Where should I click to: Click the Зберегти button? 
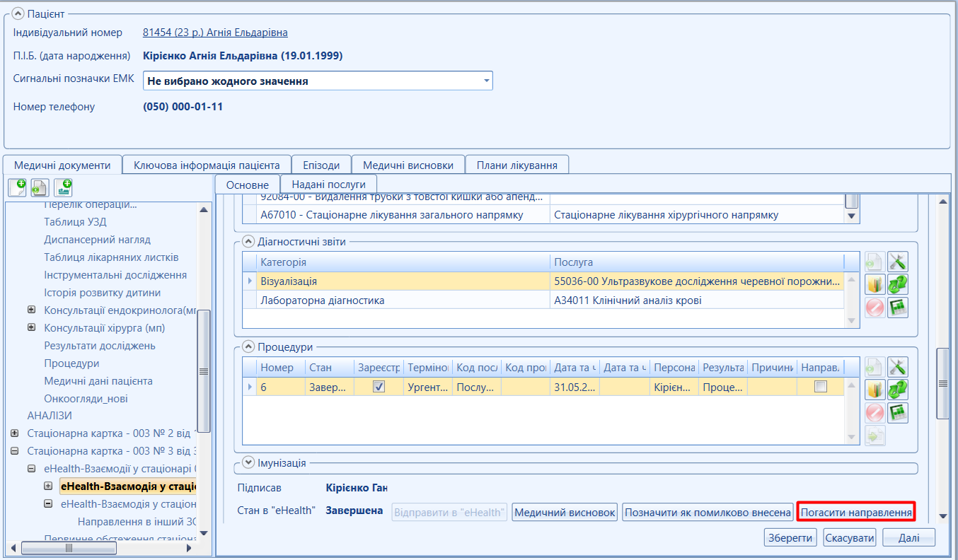pos(791,537)
